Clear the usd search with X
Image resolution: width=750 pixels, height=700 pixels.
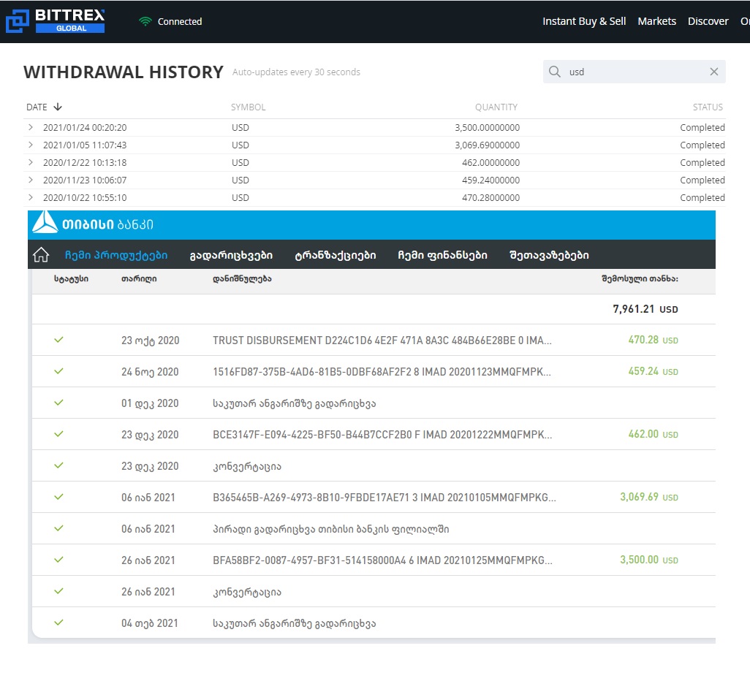click(713, 72)
